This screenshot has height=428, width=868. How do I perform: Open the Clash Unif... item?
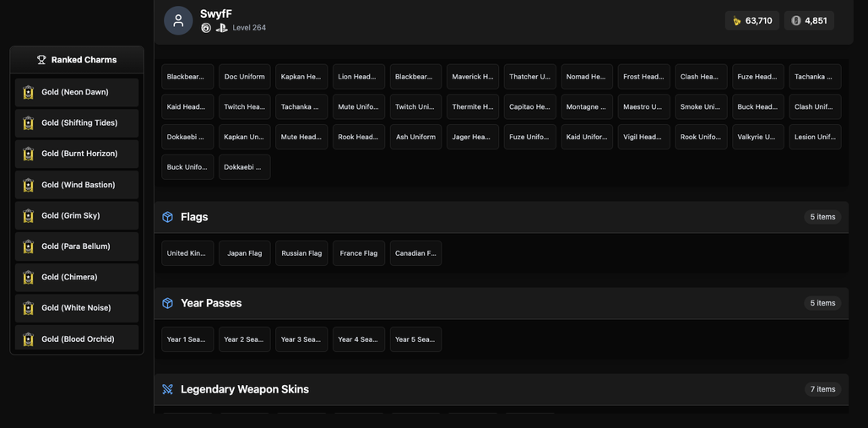(x=815, y=107)
